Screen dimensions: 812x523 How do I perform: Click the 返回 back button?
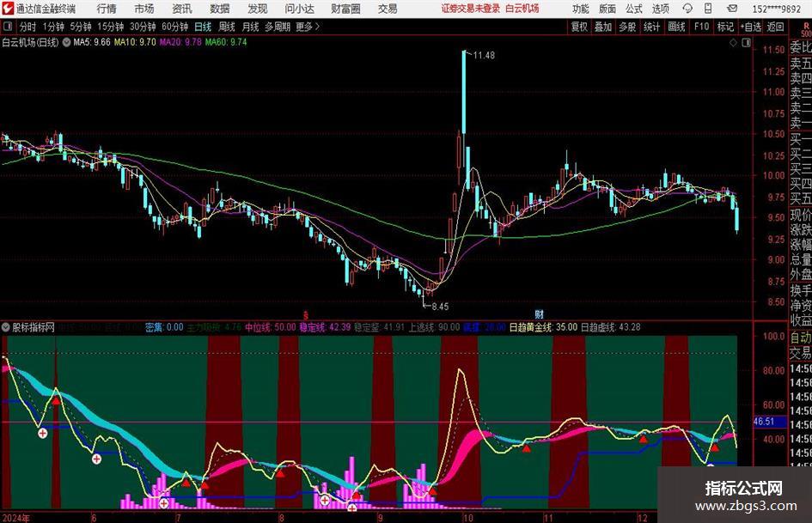tap(775, 27)
